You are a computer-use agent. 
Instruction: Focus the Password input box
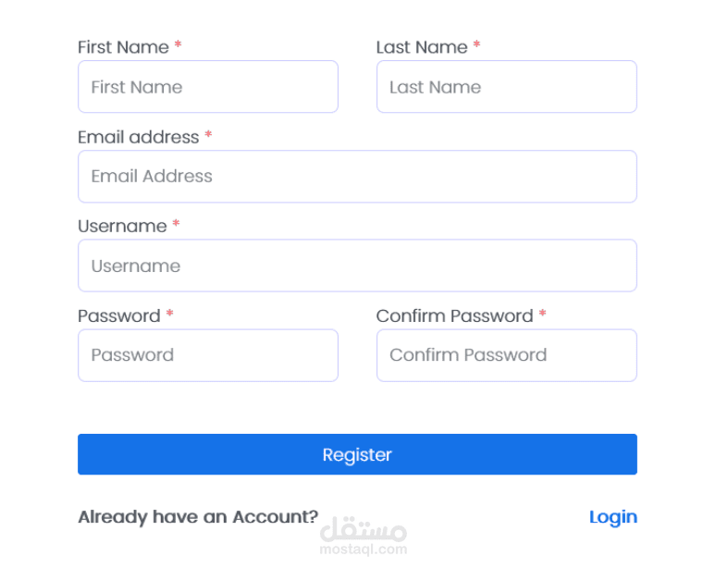click(208, 355)
